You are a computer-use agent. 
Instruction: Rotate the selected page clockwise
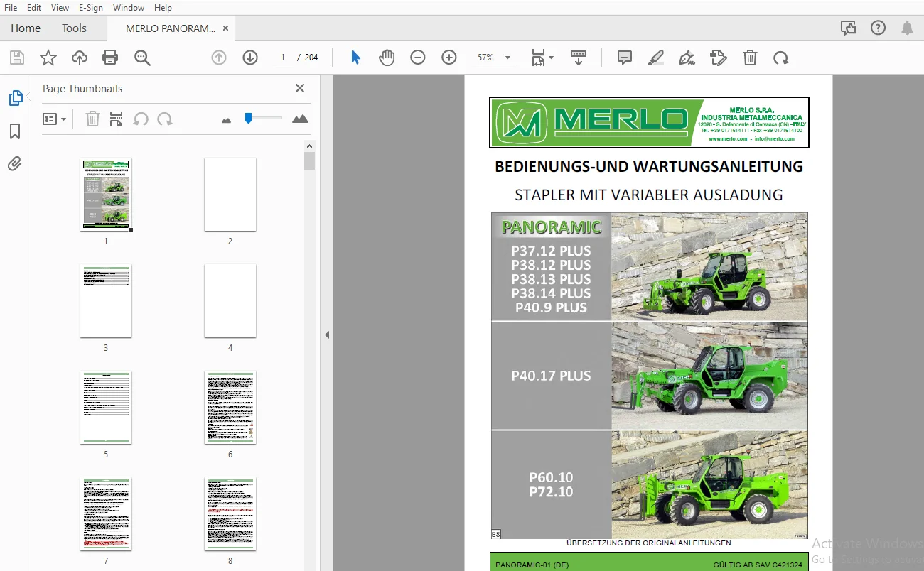165,119
